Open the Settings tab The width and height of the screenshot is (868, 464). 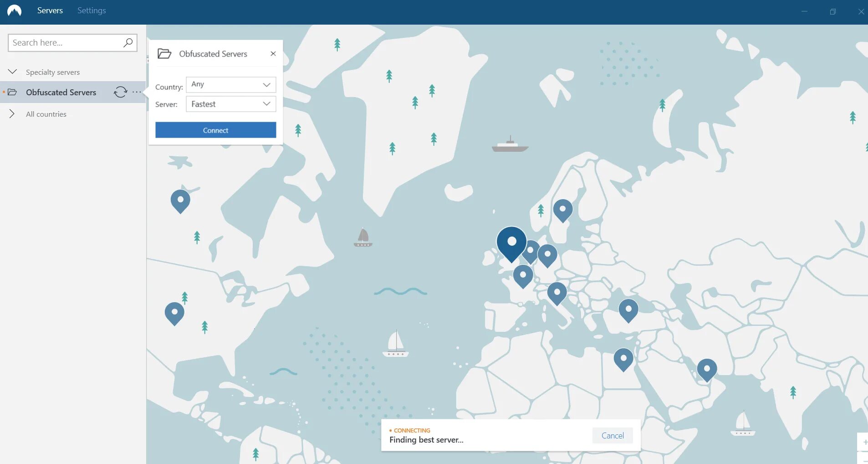[92, 10]
